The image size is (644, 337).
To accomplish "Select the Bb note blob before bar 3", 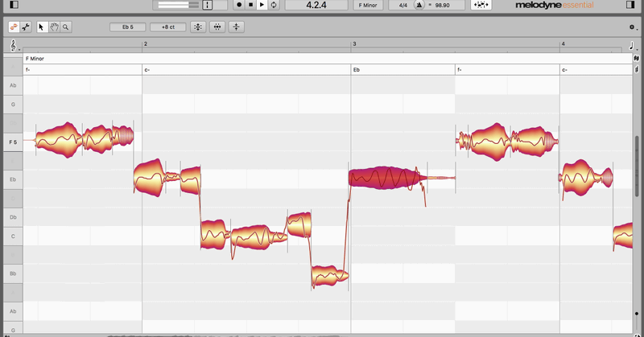I will 330,276.
